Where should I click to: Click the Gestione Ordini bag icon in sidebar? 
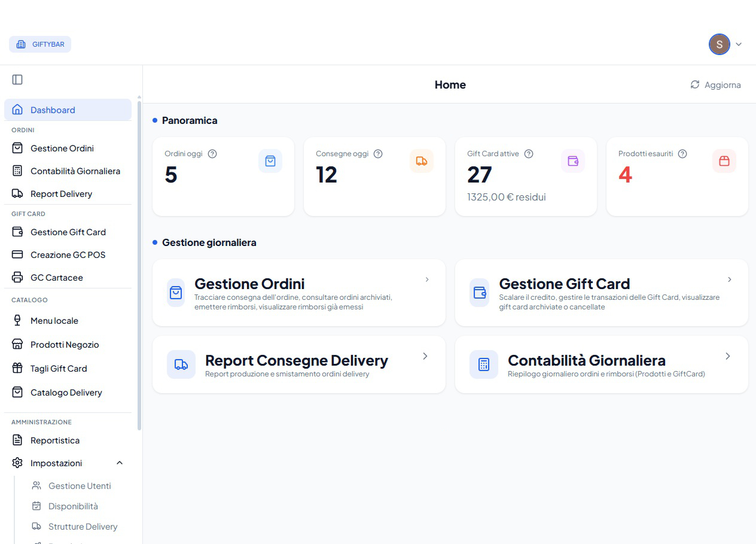(17, 148)
